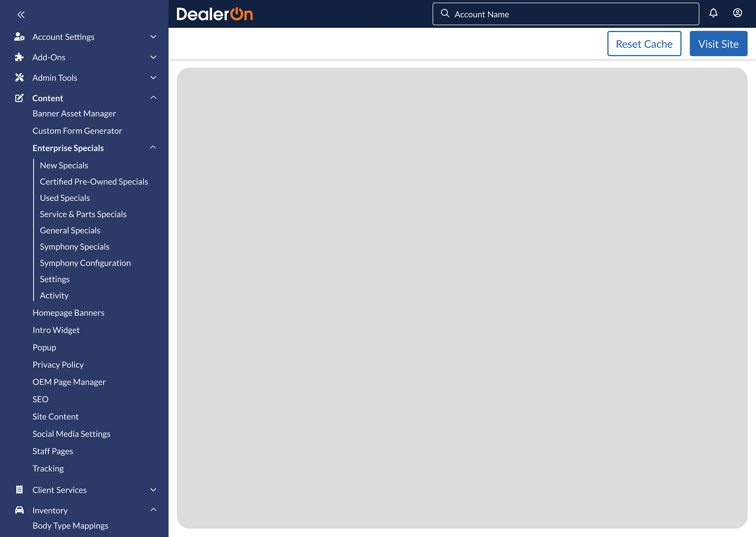This screenshot has height=537, width=756.
Task: Open notifications bell icon
Action: point(713,13)
